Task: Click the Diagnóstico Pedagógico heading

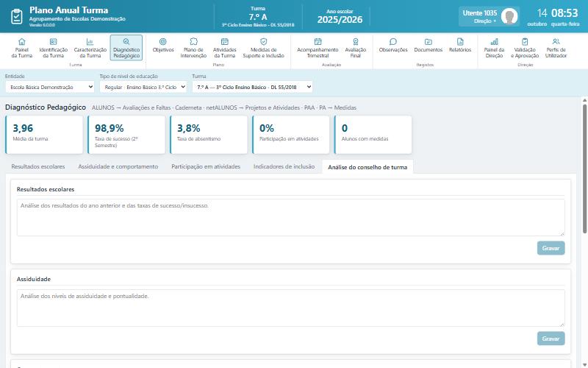Action: point(46,107)
